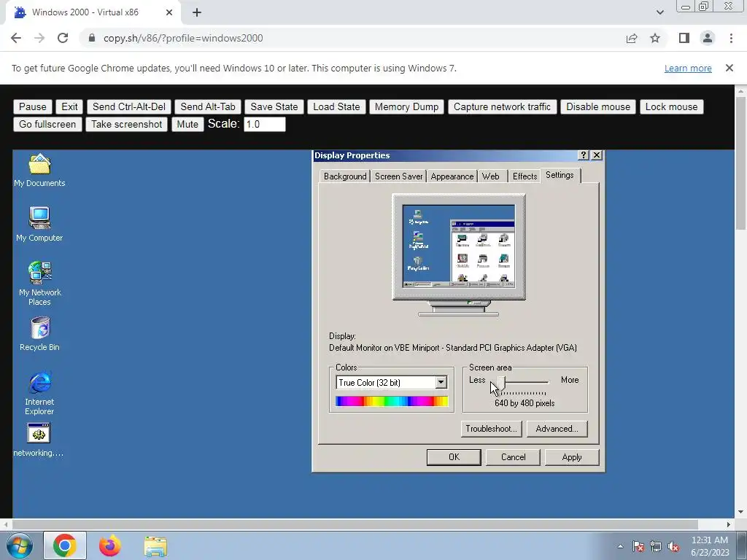Click Chrome icon in the taskbar
This screenshot has width=747, height=560.
[65, 545]
